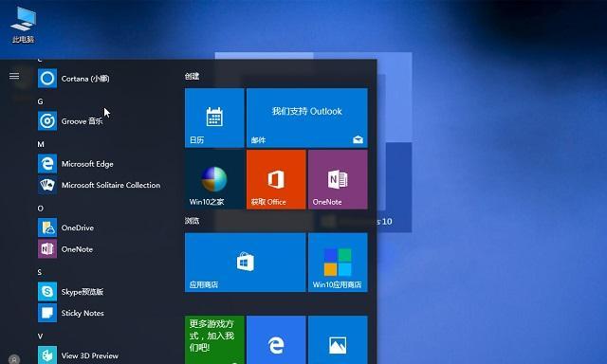Viewport: 607px width, 364px height.
Task: Open the Edge tile at bottom
Action: [276, 339]
